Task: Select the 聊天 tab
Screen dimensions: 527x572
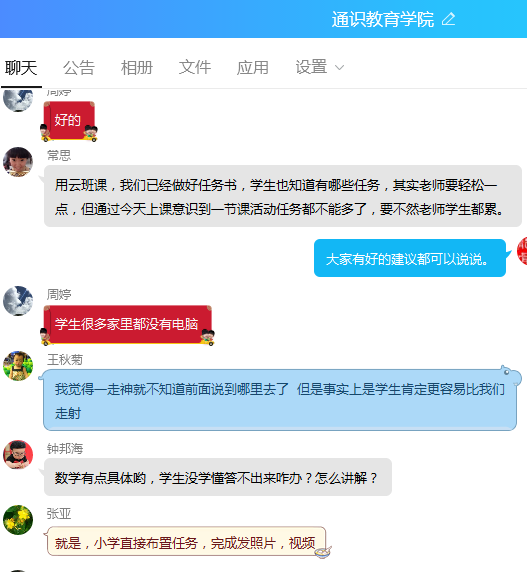Action: click(21, 68)
